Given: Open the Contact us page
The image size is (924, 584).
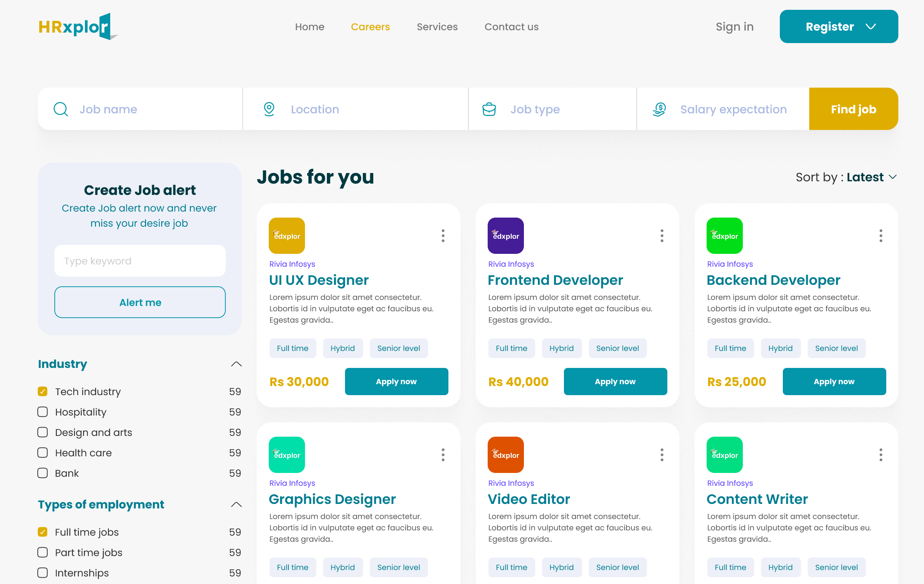Looking at the screenshot, I should [511, 26].
